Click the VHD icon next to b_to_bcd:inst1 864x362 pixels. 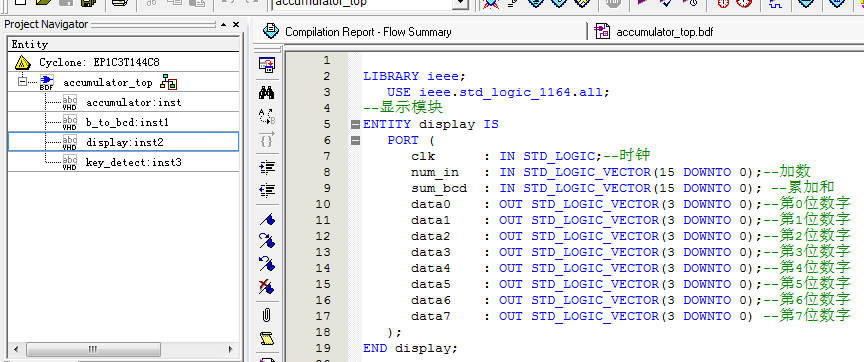(70, 122)
